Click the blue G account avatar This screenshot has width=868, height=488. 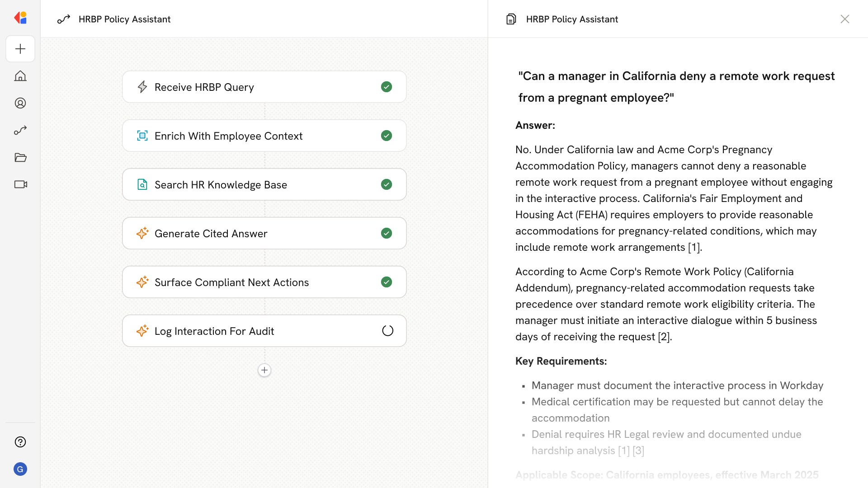20,469
